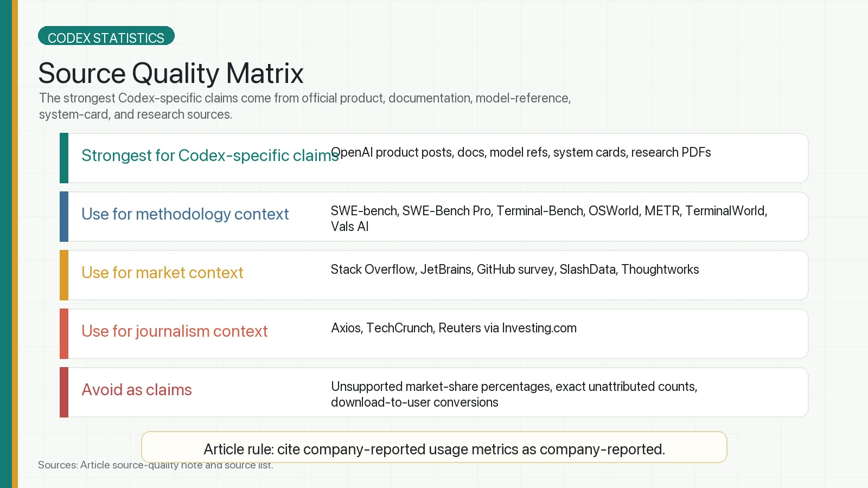
Task: Click the Axios, TechCrunch, Reuters text
Action: click(x=454, y=328)
